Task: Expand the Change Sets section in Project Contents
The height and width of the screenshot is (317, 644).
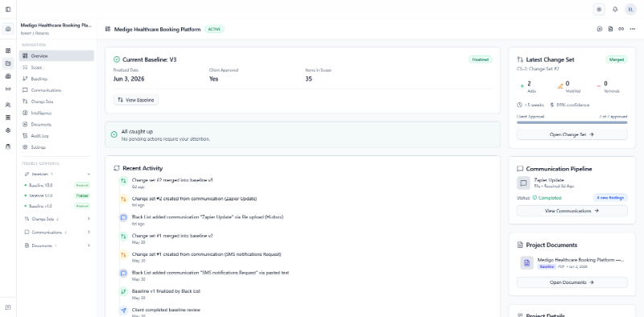Action: click(89, 219)
